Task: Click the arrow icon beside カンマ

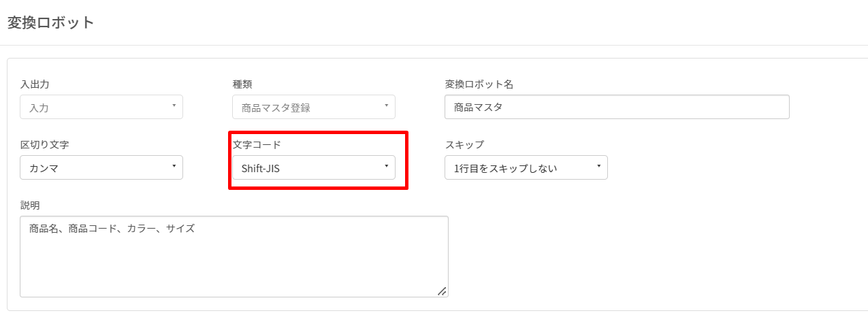Action: [174, 166]
